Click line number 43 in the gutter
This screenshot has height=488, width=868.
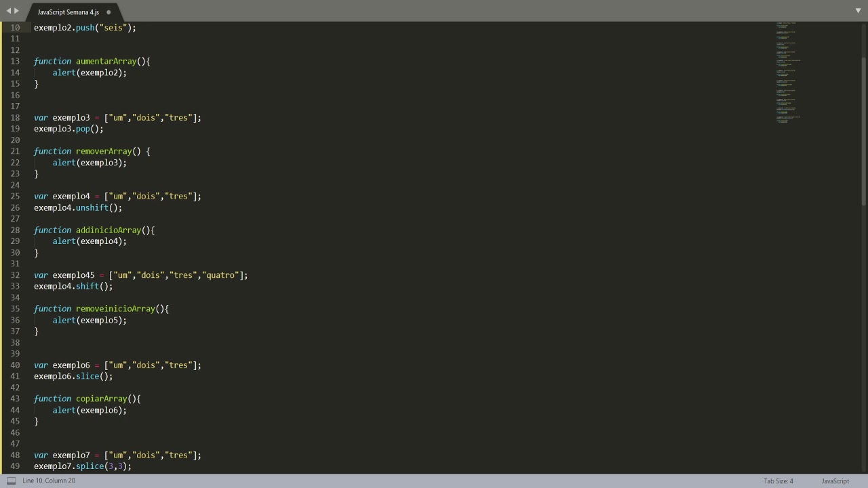pyautogui.click(x=15, y=399)
